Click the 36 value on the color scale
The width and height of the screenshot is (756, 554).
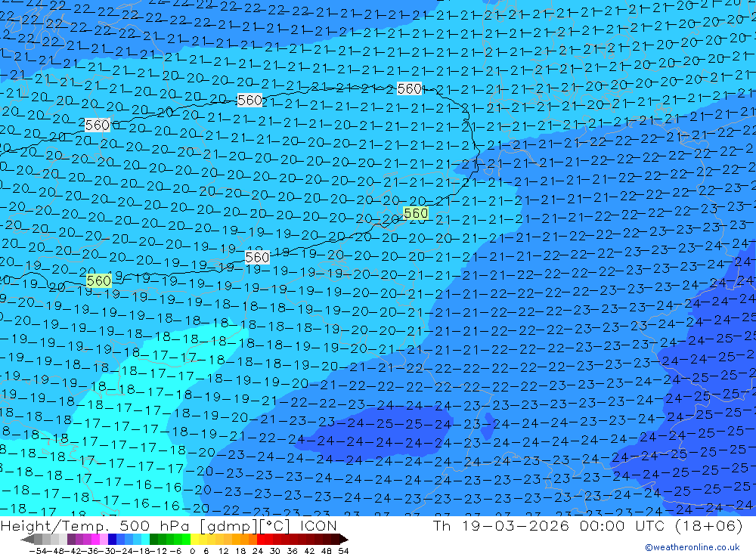[292, 551]
